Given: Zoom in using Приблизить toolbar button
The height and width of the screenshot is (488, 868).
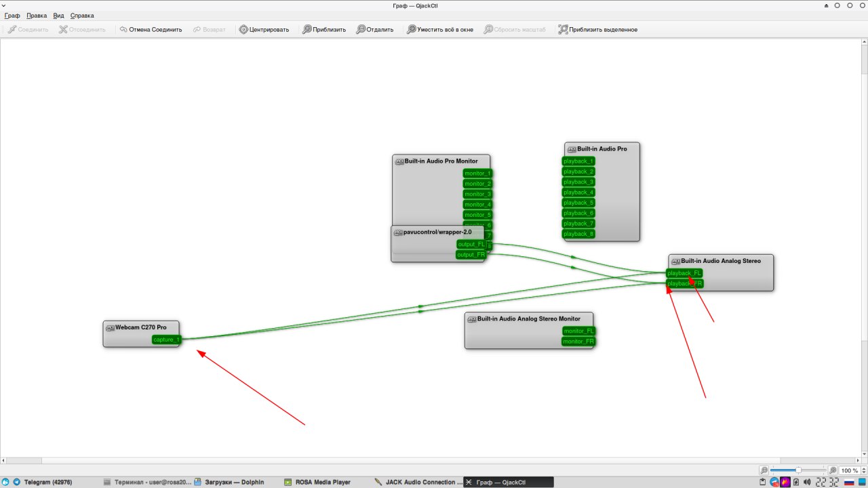Looking at the screenshot, I should click(324, 30).
